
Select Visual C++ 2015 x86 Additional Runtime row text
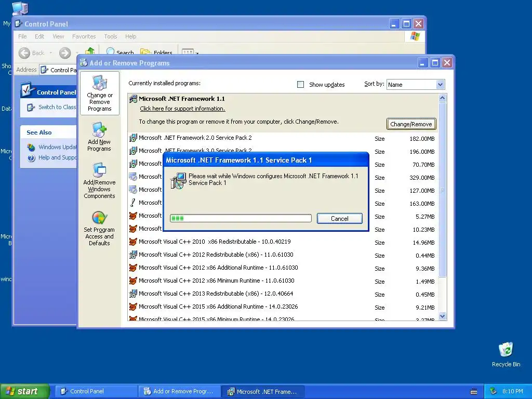pos(218,307)
